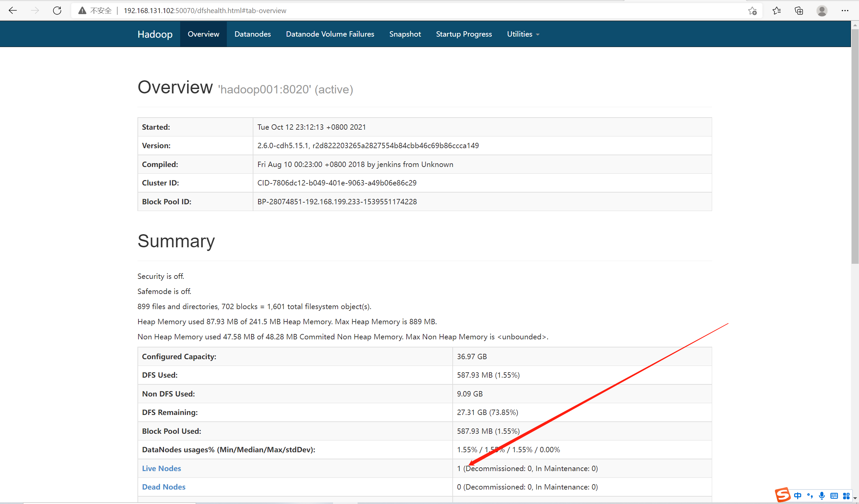The image size is (859, 504).
Task: Add page to favorites star icon
Action: (x=753, y=11)
